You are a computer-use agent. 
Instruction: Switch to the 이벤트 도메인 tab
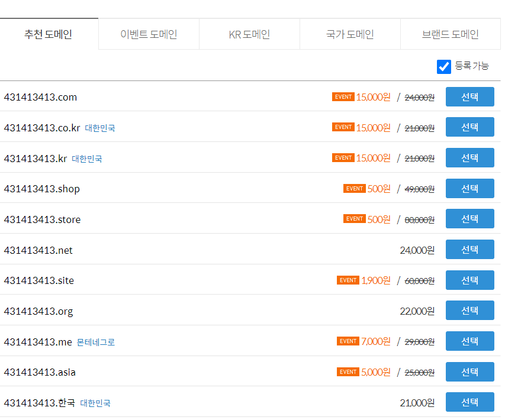pyautogui.click(x=148, y=34)
